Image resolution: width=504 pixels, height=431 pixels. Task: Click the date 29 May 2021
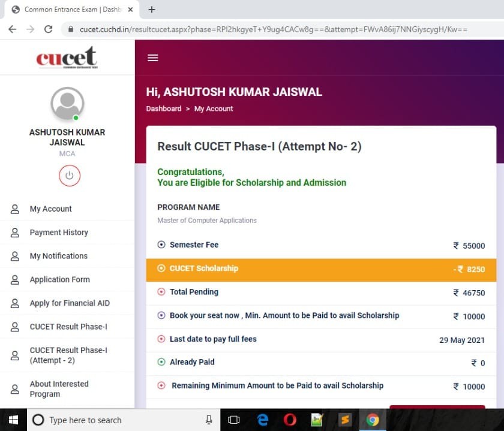tap(462, 340)
